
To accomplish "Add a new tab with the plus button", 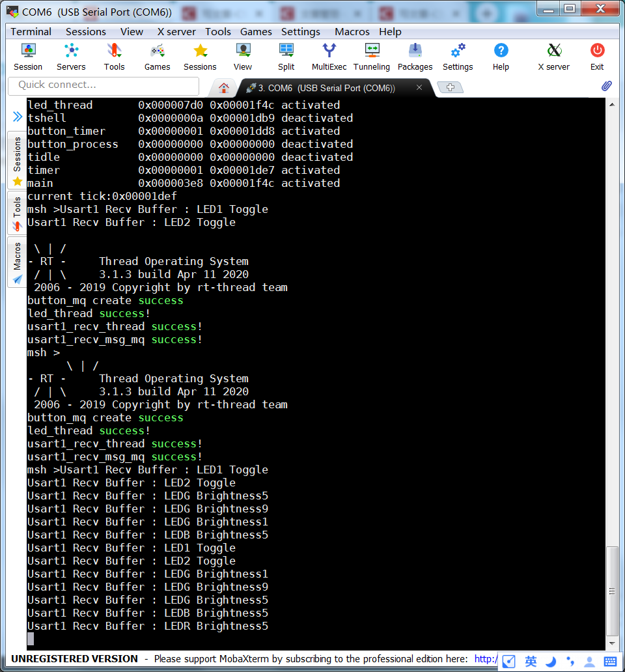I will coord(451,87).
